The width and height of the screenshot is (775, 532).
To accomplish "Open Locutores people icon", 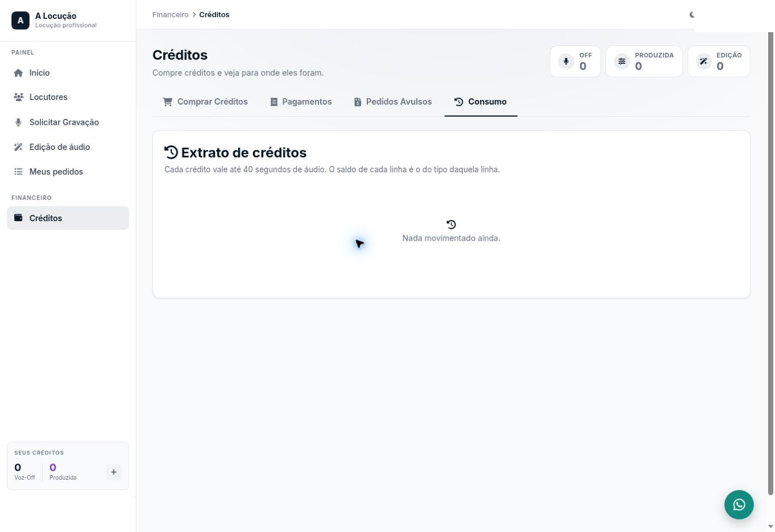I will pos(18,97).
